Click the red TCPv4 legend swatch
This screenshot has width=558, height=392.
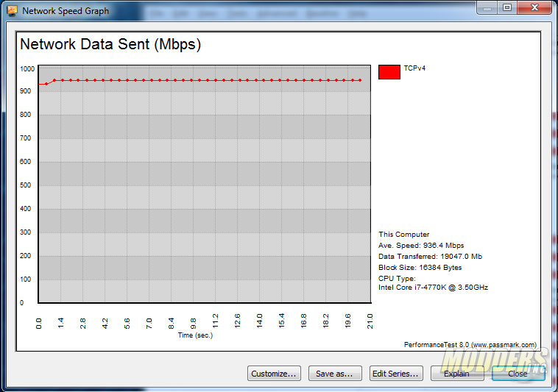coord(389,71)
